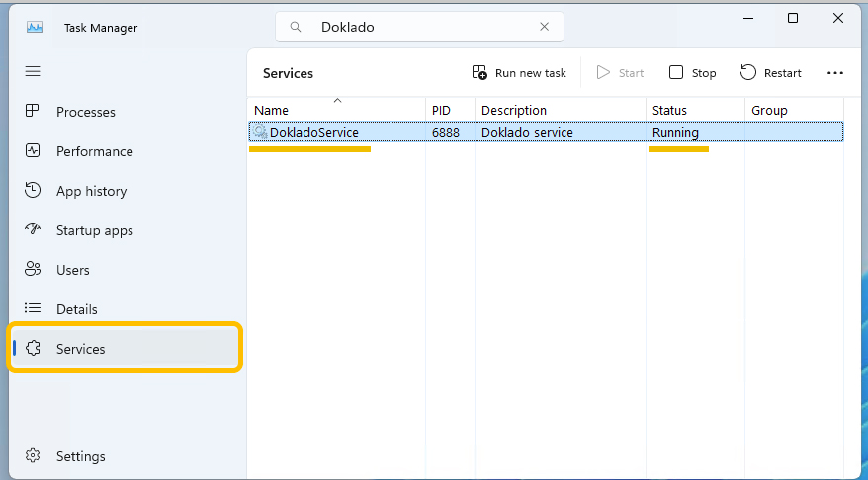Sort by the Name column

tap(337, 110)
